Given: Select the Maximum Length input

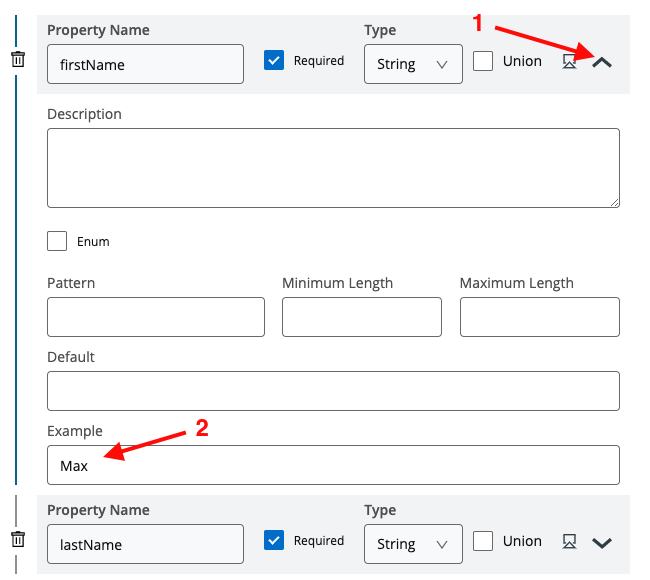Looking at the screenshot, I should 539,317.
